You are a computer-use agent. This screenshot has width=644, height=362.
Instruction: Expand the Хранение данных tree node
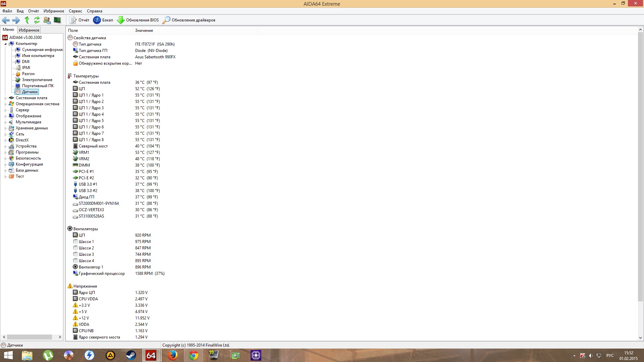[5, 128]
